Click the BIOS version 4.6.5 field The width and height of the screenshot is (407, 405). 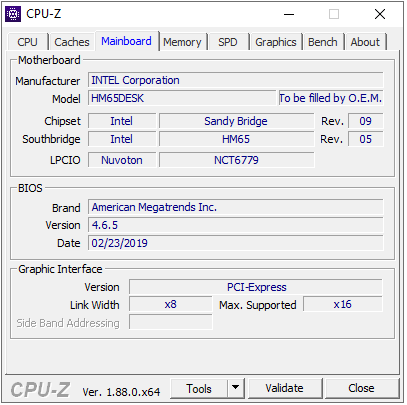(x=236, y=225)
